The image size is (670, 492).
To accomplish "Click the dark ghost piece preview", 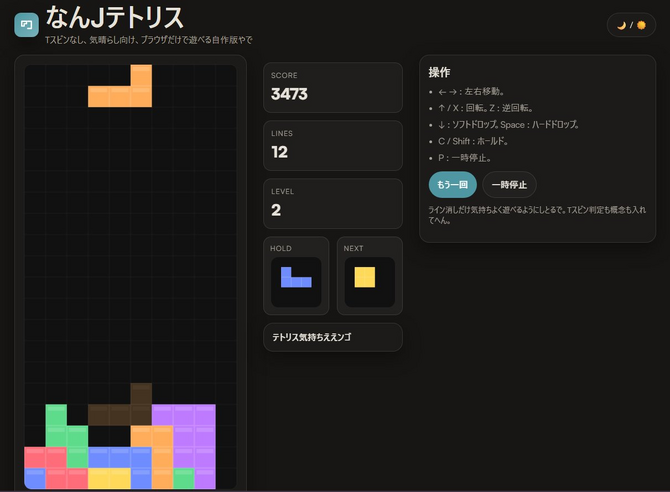I will [120, 414].
